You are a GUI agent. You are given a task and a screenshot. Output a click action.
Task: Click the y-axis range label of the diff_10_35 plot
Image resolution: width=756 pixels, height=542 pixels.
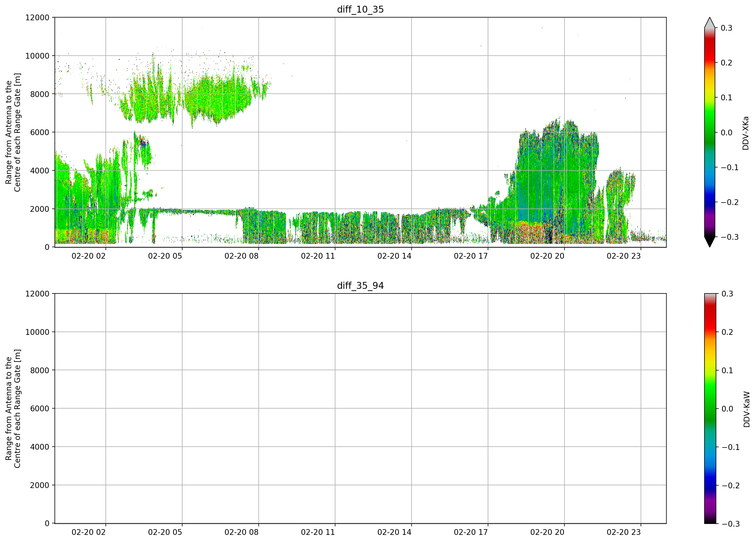pyautogui.click(x=13, y=132)
